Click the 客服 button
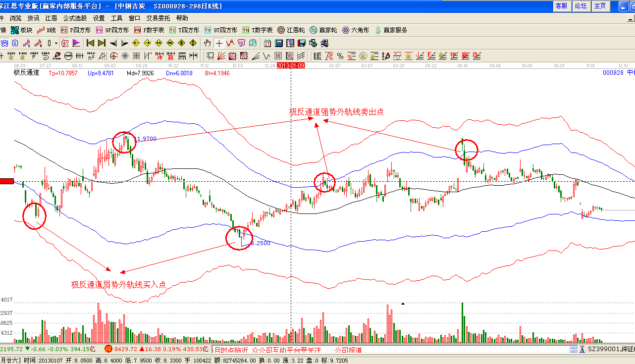Viewport: 635px width, 364px height. 561,6
